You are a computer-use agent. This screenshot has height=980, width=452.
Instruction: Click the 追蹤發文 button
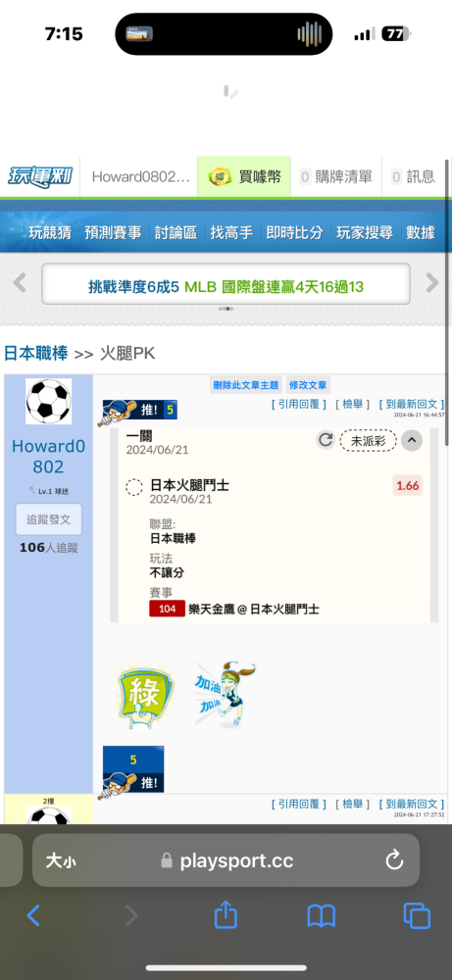[x=49, y=519]
